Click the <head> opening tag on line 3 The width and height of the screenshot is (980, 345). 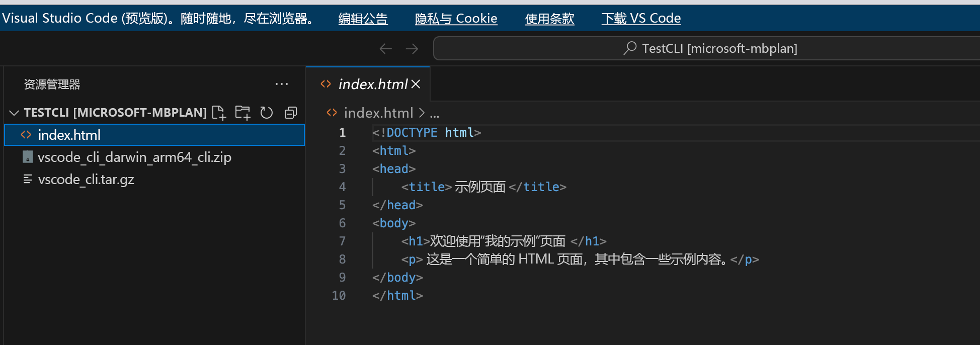tap(394, 168)
